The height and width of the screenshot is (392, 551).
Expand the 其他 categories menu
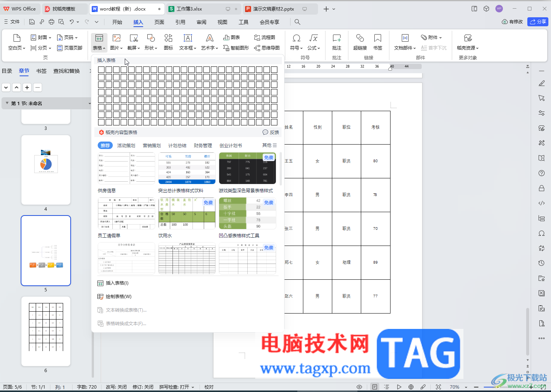269,145
